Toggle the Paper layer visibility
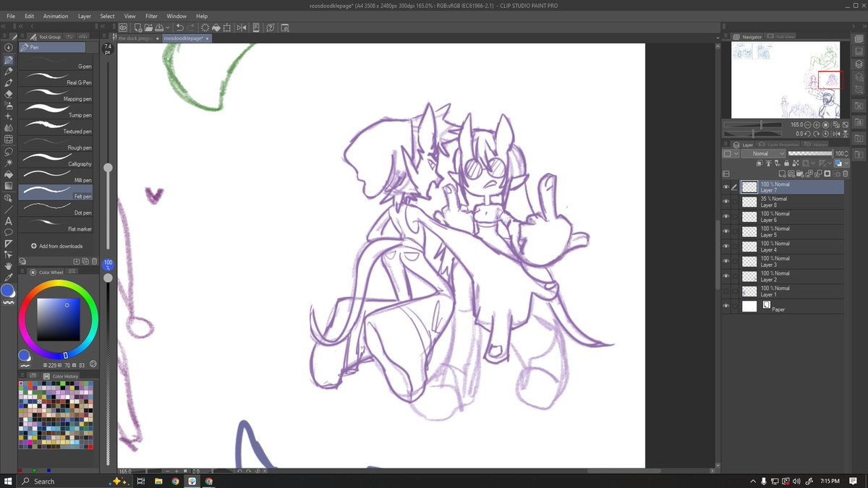This screenshot has width=868, height=488. click(726, 306)
